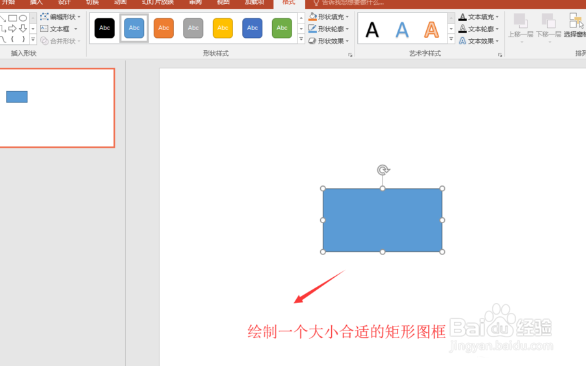This screenshot has width=586, height=366.
Task: Open the 艺术字样式 group dialog launcher
Action: tap(500, 55)
